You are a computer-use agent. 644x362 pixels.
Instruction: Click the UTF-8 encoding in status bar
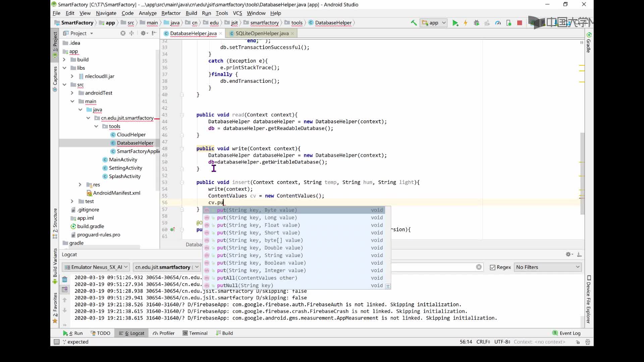tap(502, 342)
